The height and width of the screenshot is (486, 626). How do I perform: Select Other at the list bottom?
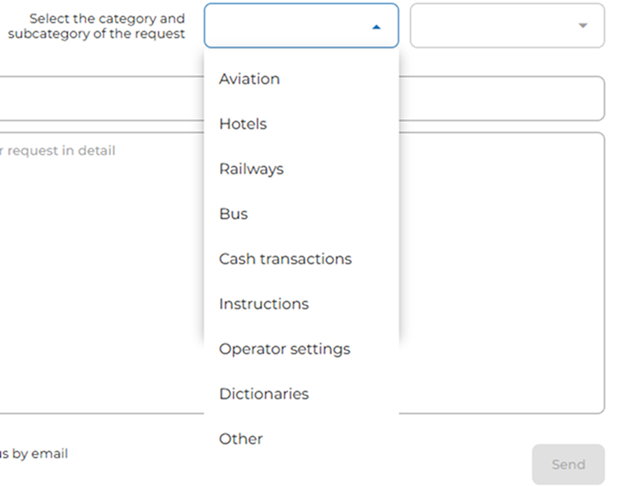point(241,439)
